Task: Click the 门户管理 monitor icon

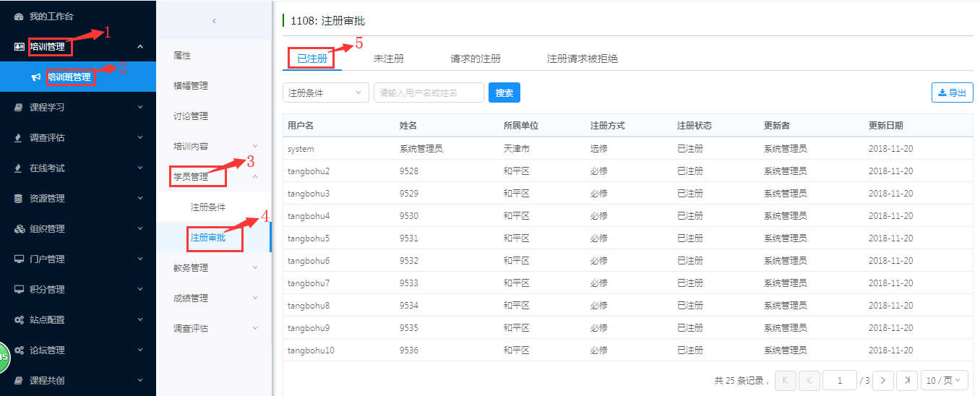Action: [19, 259]
